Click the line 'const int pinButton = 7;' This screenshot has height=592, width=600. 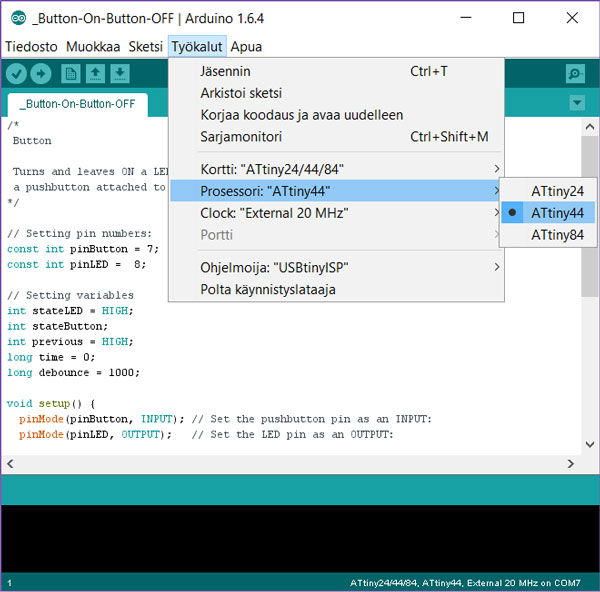(83, 249)
